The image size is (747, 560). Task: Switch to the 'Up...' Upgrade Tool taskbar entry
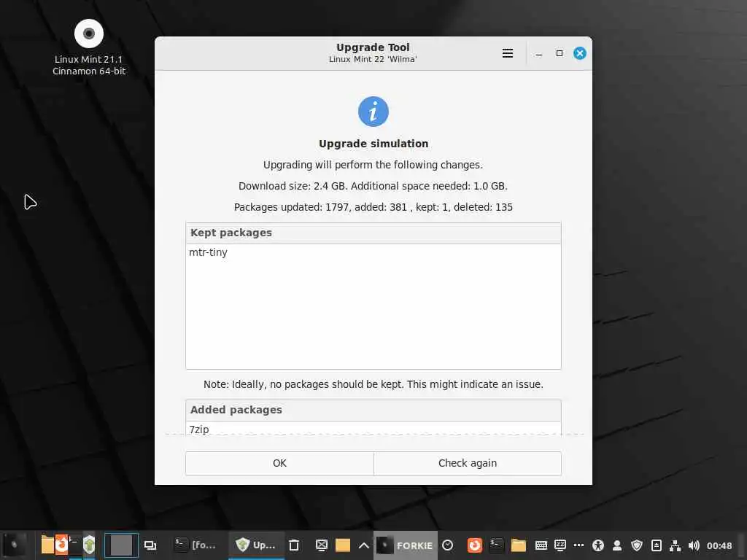tap(256, 545)
